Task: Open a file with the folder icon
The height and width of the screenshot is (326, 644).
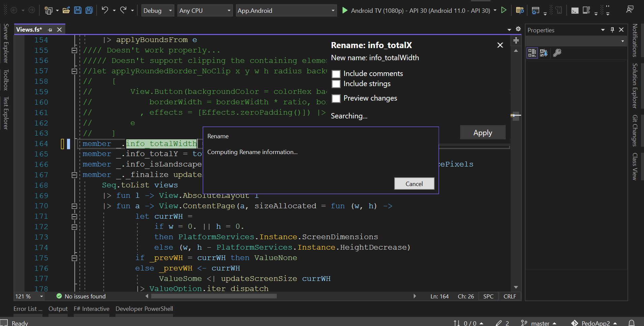Action: [66, 10]
